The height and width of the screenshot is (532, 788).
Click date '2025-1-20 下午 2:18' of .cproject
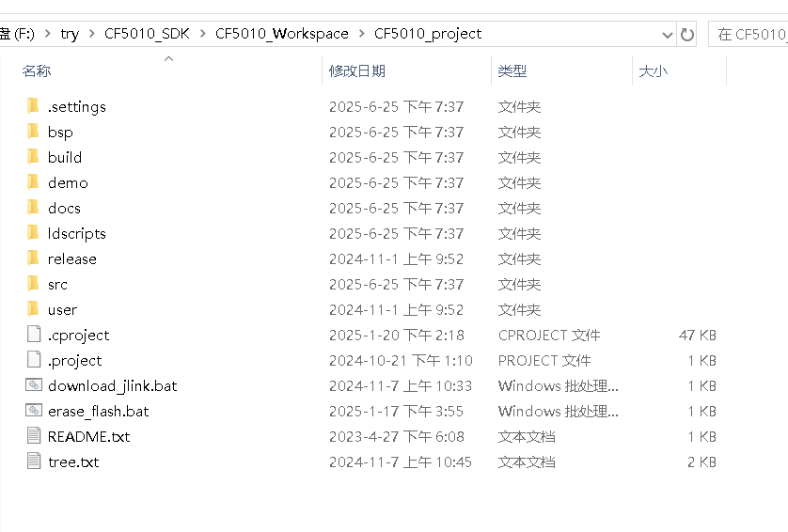397,335
